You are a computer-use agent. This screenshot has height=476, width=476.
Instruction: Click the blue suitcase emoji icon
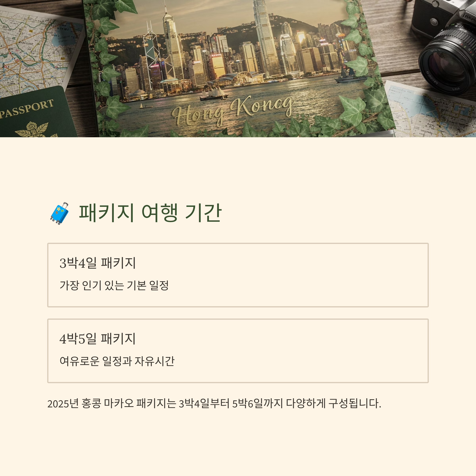coord(59,213)
